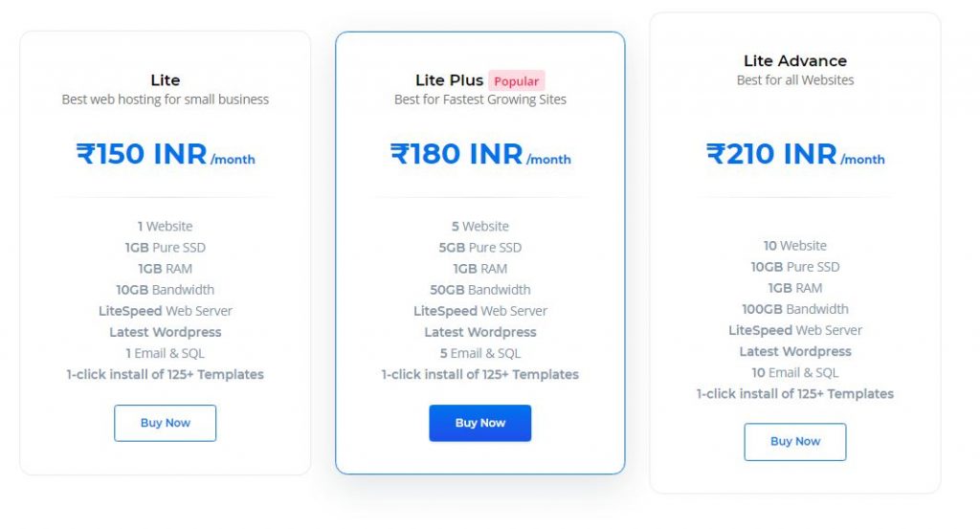Click 'Best for all Websites' subtitle
The width and height of the screenshot is (980, 529).
point(795,80)
